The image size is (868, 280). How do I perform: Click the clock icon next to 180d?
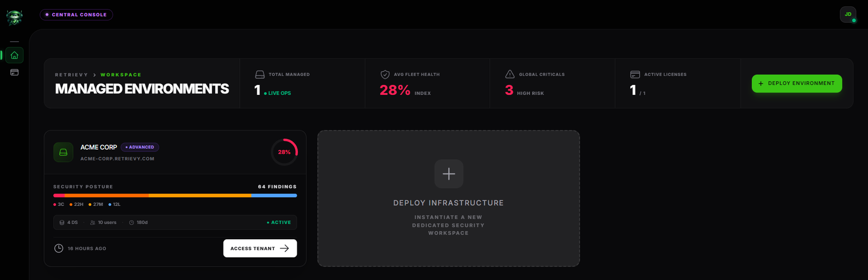tap(131, 223)
